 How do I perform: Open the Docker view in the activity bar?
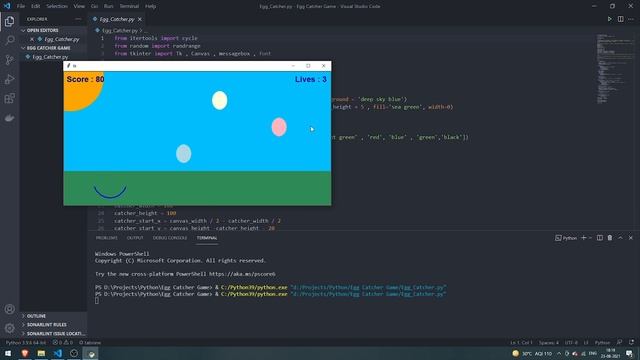pyautogui.click(x=9, y=118)
